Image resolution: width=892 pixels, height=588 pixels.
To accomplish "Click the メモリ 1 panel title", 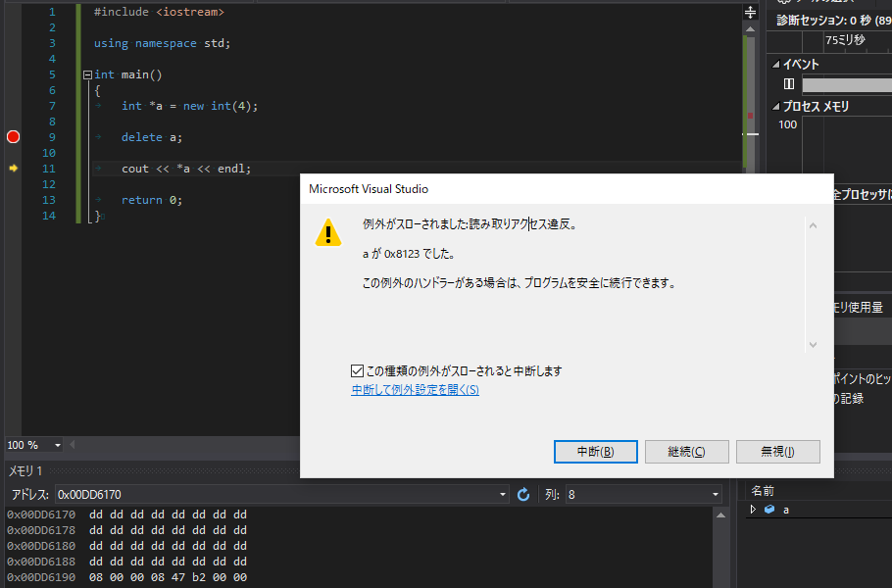I will (x=25, y=470).
